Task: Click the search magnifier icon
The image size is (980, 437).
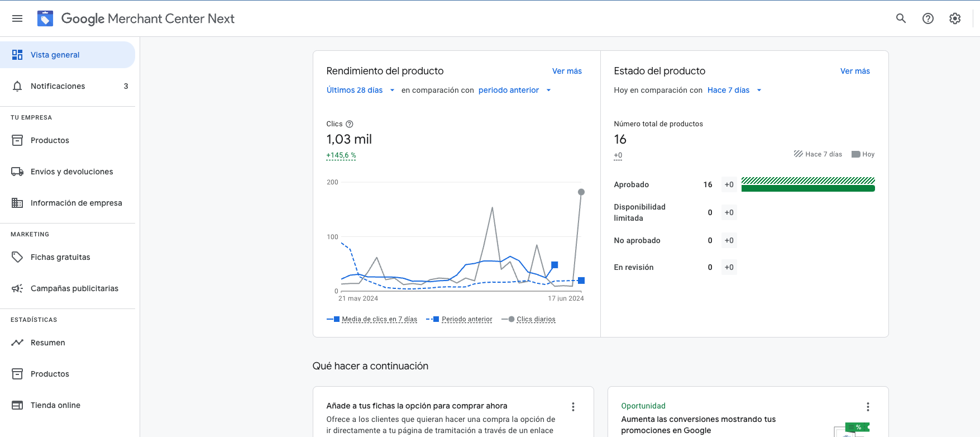Action: [901, 18]
